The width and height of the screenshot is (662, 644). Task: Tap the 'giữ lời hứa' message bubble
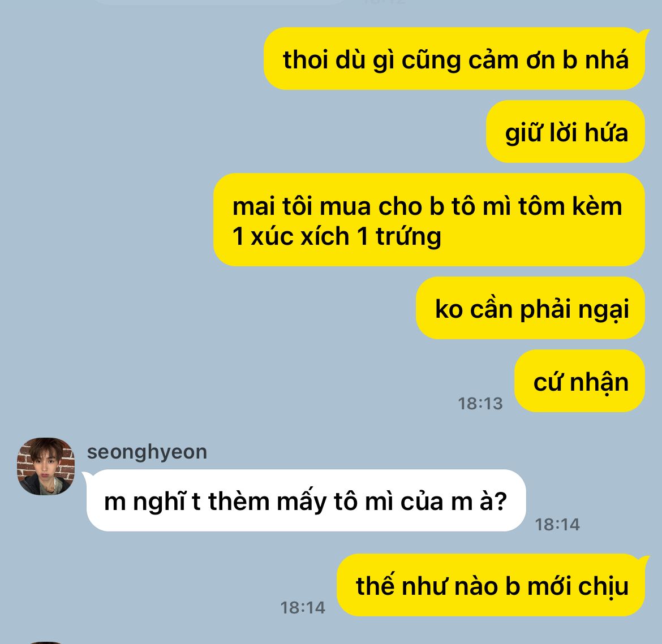click(566, 132)
